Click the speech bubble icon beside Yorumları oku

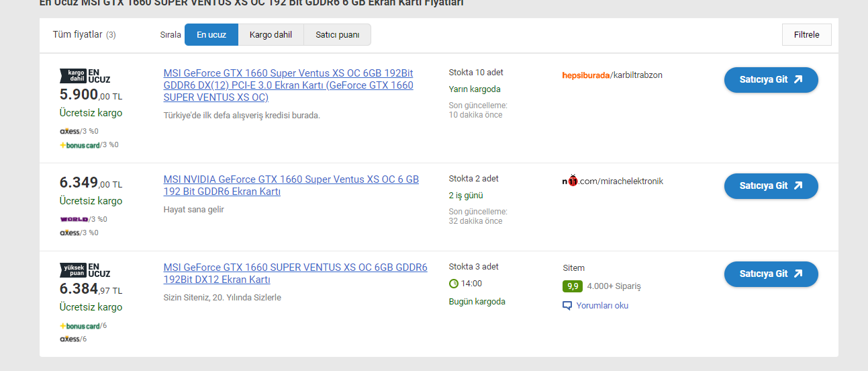(x=567, y=306)
